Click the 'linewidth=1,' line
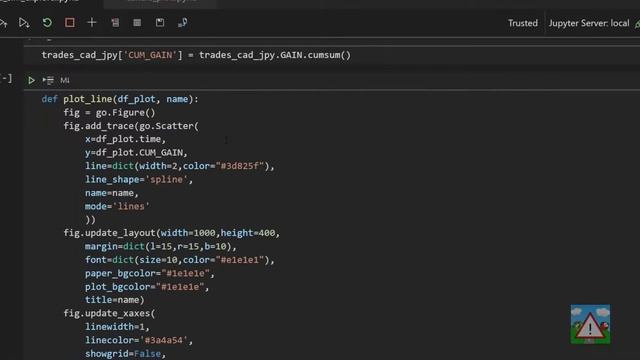The width and height of the screenshot is (640, 360). point(117,327)
